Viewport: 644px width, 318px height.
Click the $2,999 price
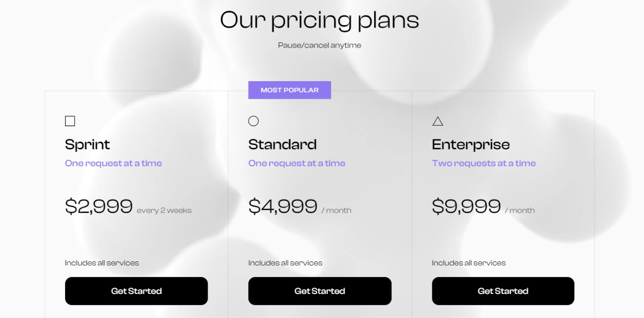pyautogui.click(x=99, y=206)
